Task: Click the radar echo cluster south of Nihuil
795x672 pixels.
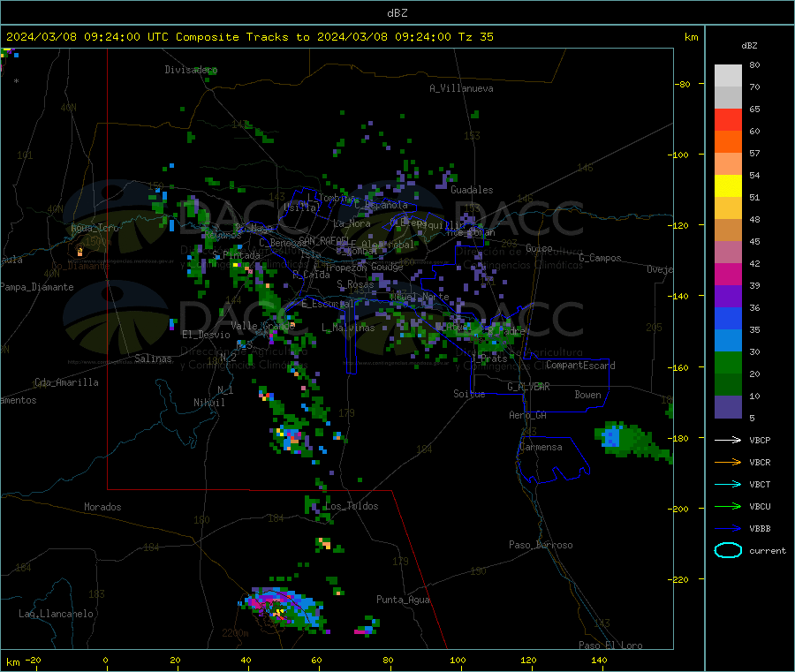Action: tap(291, 439)
